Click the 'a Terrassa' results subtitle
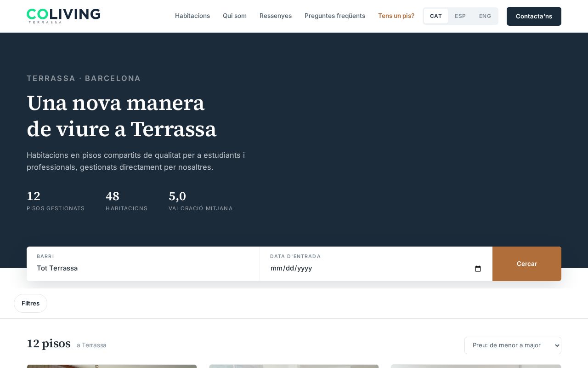The width and height of the screenshot is (588, 368). [91, 345]
